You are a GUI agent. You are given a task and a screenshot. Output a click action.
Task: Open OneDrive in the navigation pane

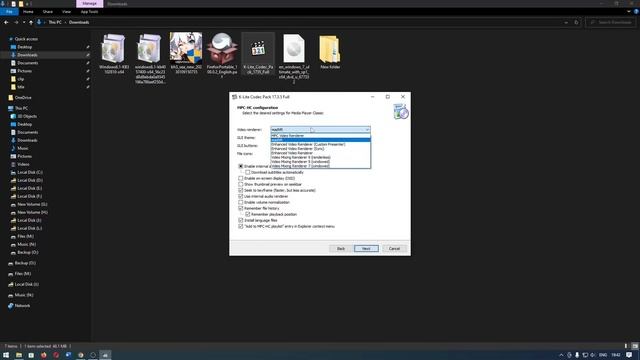(23, 98)
